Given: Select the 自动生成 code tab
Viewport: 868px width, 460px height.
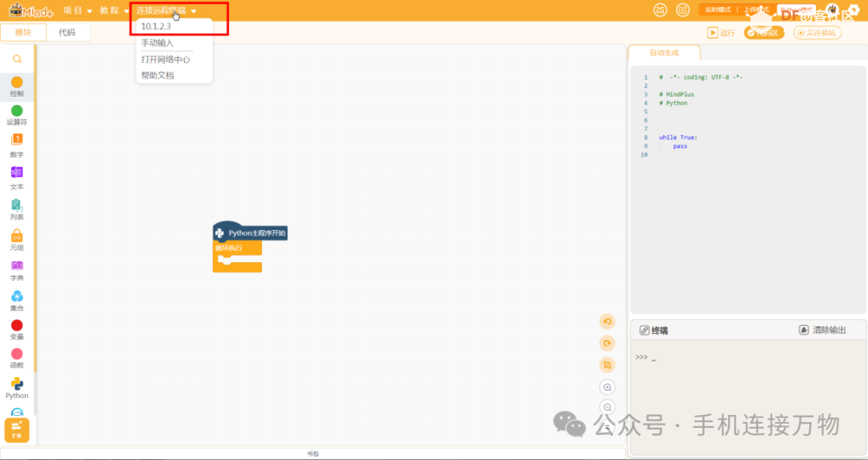Looking at the screenshot, I should click(665, 52).
